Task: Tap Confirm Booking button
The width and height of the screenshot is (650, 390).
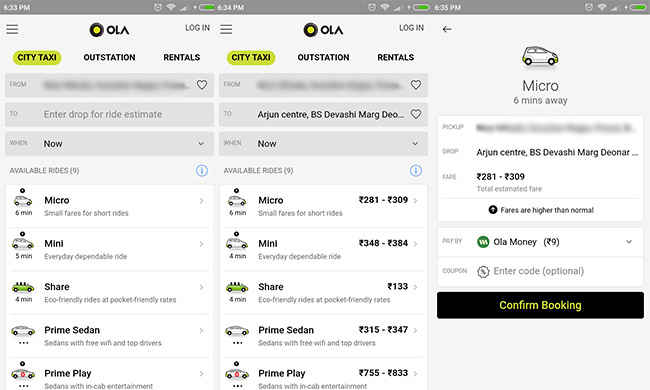Action: click(540, 305)
